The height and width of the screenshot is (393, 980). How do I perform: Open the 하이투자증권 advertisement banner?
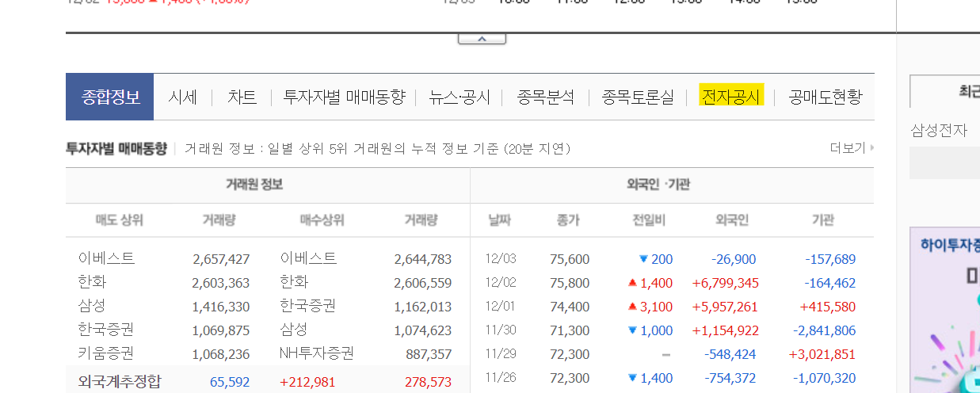pyautogui.click(x=944, y=310)
